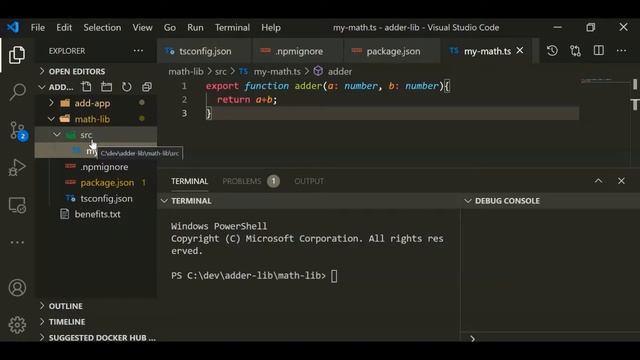Viewport: 640px width, 360px height.
Task: Open timeline history icon in editor toolbar
Action: (552, 51)
